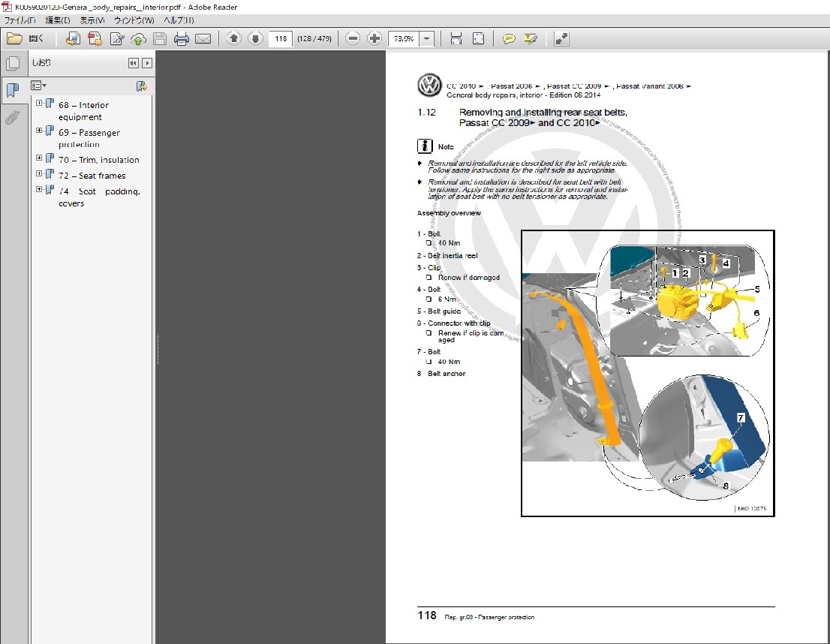The image size is (830, 644).
Task: Open the ファイル menu
Action: [x=20, y=20]
